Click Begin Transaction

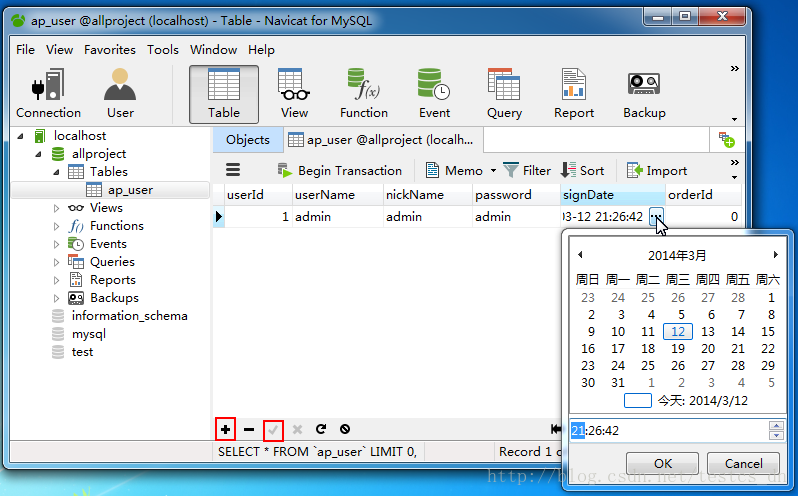click(340, 170)
